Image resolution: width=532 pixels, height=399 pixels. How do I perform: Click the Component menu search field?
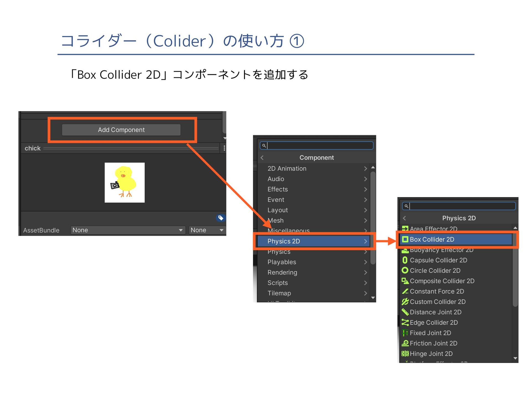coord(319,146)
